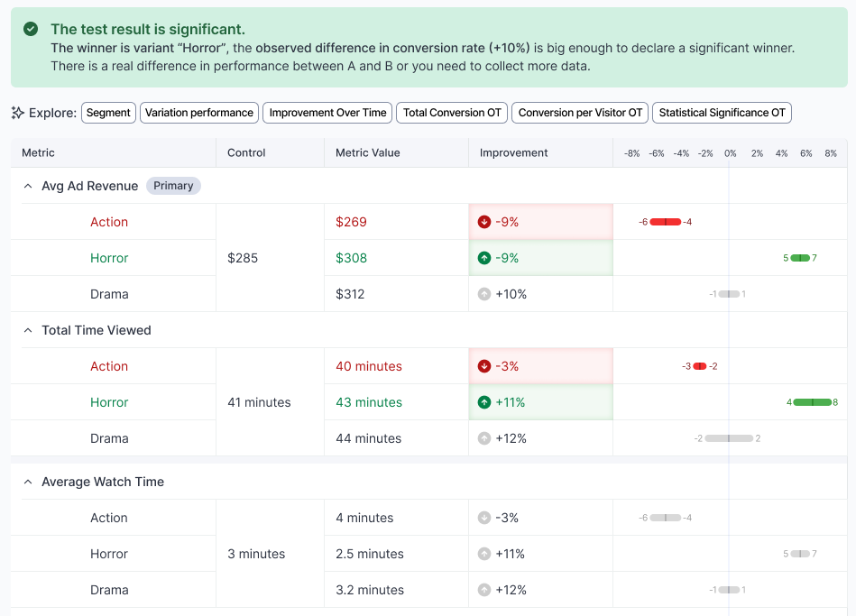The width and height of the screenshot is (856, 616).
Task: Click red down arrow in Total Time Viewed Action row
Action: point(484,366)
